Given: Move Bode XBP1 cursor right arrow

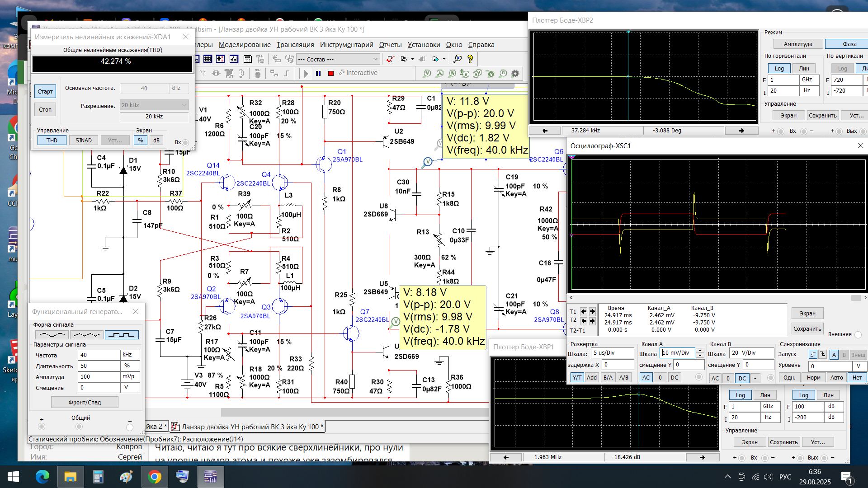Looking at the screenshot, I should point(703,457).
